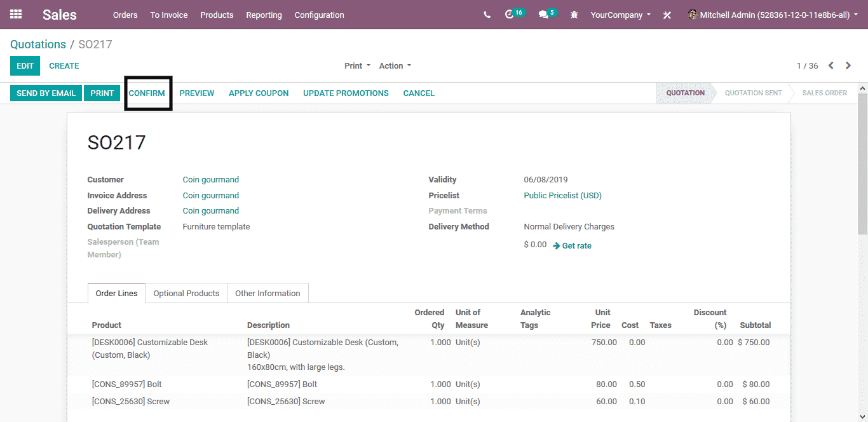Switch to the Optional Products tab
Screen dimensions: 868x422
186,293
